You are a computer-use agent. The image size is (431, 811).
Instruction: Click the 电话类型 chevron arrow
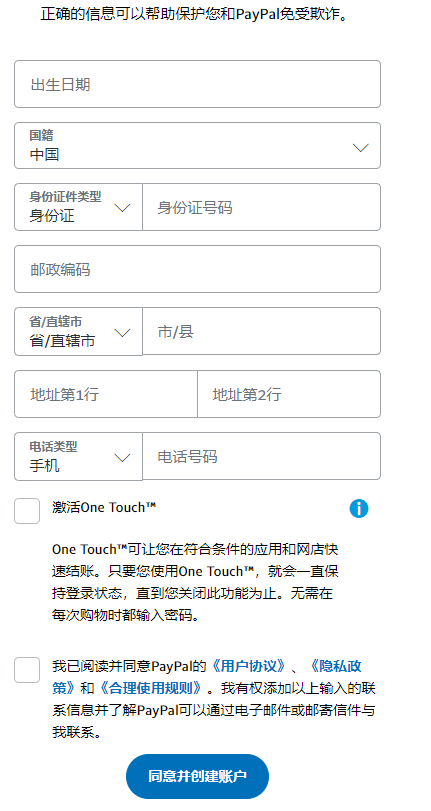click(x=122, y=458)
